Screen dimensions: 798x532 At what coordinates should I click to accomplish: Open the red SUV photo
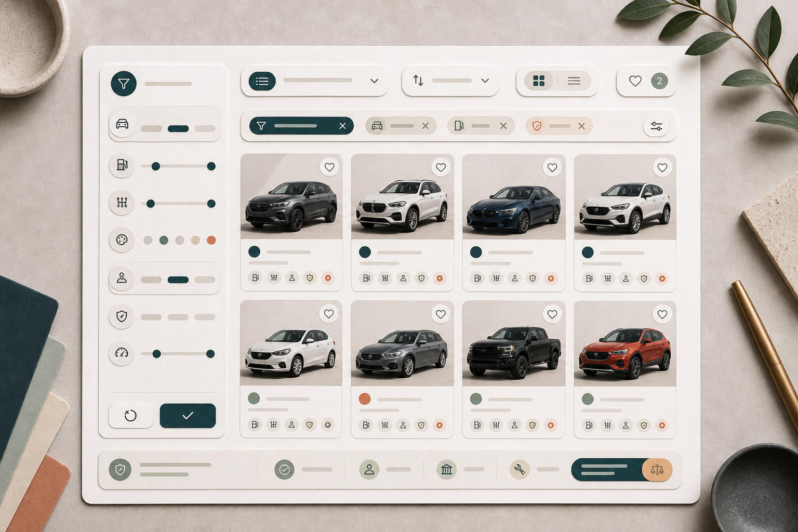point(625,343)
